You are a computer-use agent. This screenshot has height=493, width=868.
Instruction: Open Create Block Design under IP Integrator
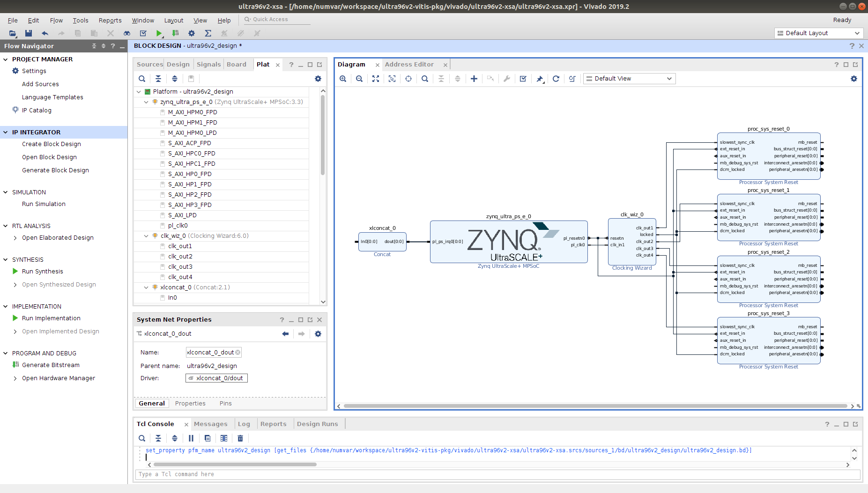(52, 144)
